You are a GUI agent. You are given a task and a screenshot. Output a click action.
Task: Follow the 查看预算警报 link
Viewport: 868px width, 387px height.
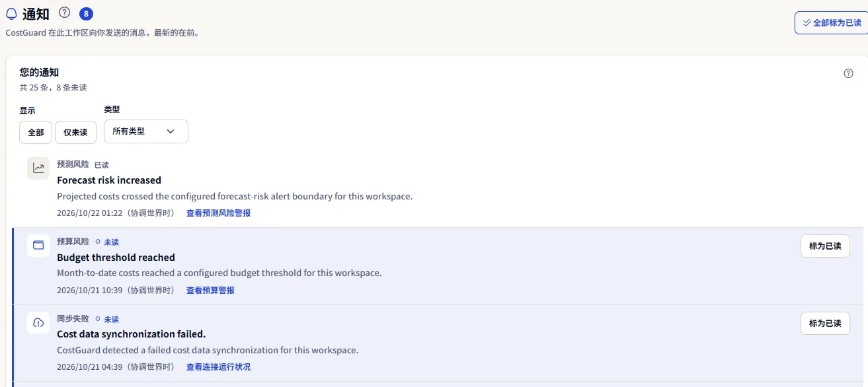coord(210,290)
